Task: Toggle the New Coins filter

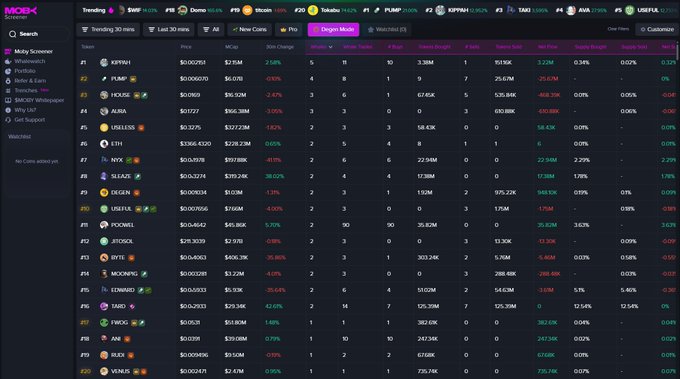Action: pos(249,29)
